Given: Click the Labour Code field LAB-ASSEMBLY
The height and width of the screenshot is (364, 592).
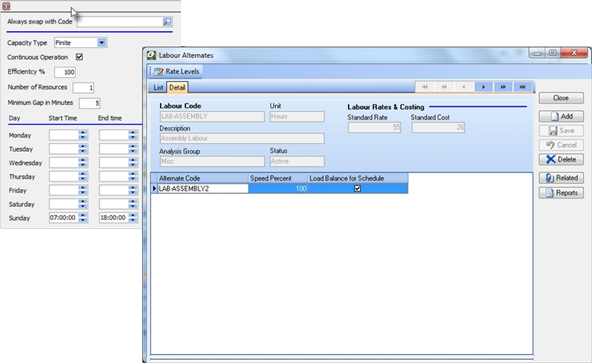Looking at the screenshot, I should tap(212, 117).
